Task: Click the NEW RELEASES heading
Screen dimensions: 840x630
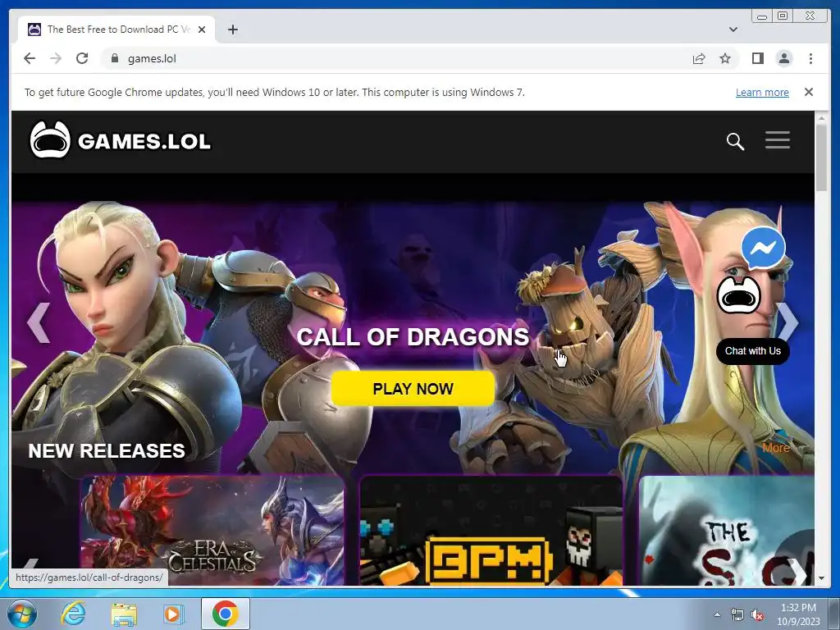Action: 107,450
